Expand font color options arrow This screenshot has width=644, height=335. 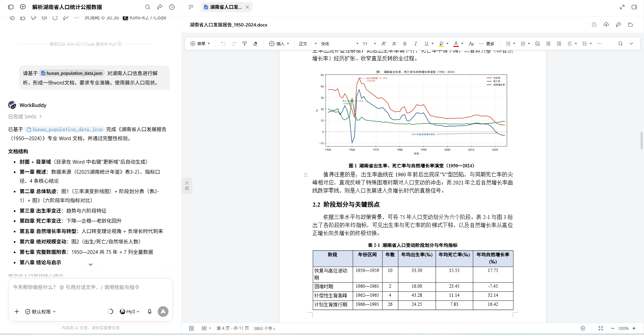462,44
